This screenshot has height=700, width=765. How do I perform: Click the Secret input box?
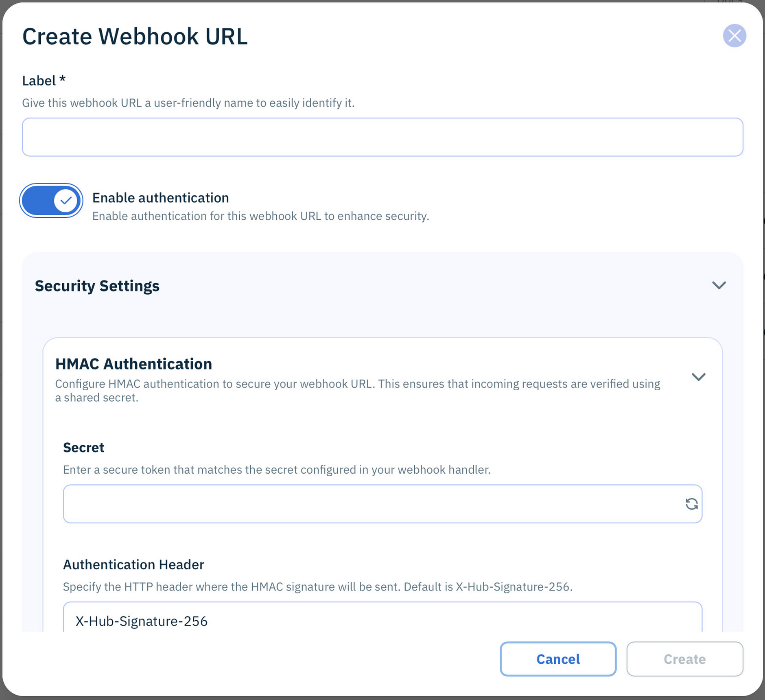[x=366, y=504]
